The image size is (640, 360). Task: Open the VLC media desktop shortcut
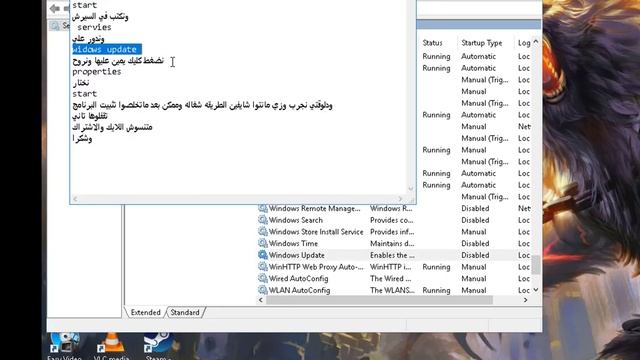(111, 346)
